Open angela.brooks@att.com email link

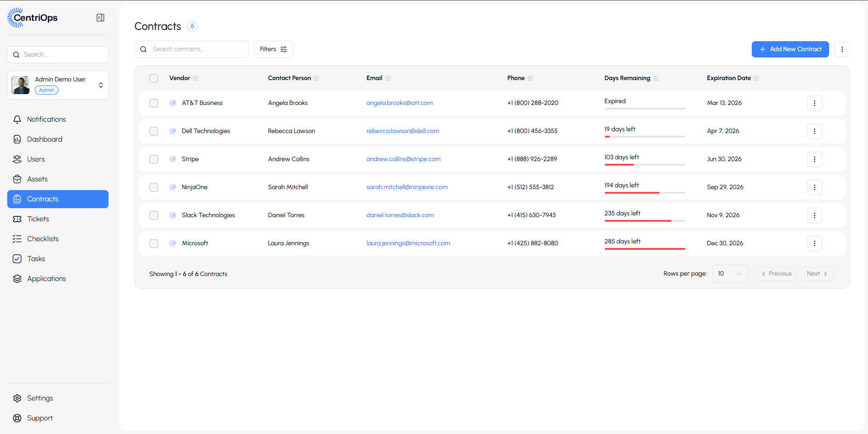pos(399,103)
